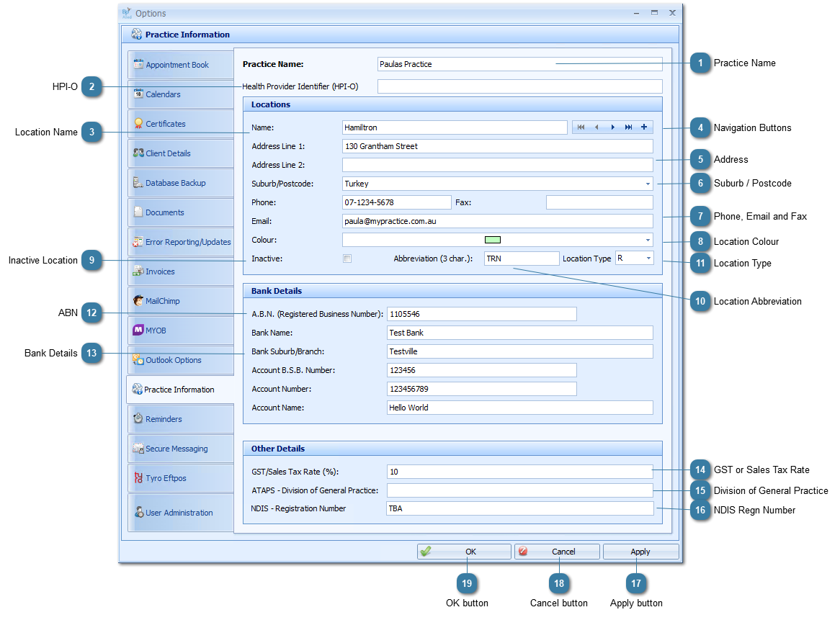Viewport: 840px width, 620px height.
Task: Open the User Administration tab
Action: click(x=181, y=513)
